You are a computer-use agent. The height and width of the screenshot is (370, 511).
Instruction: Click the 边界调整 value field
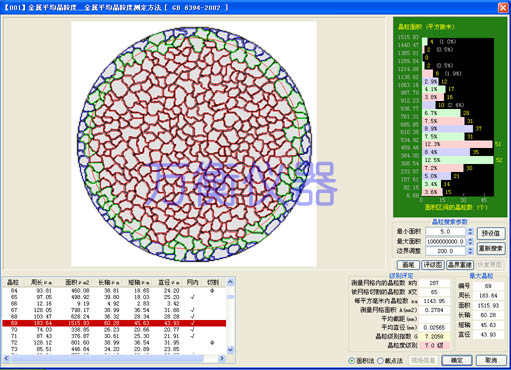tap(446, 251)
